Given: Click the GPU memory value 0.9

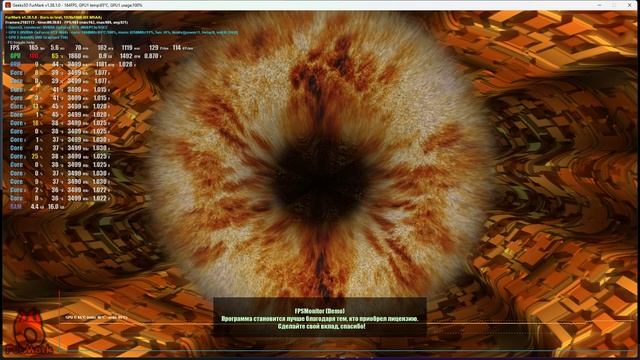Looking at the screenshot, I should [x=102, y=56].
